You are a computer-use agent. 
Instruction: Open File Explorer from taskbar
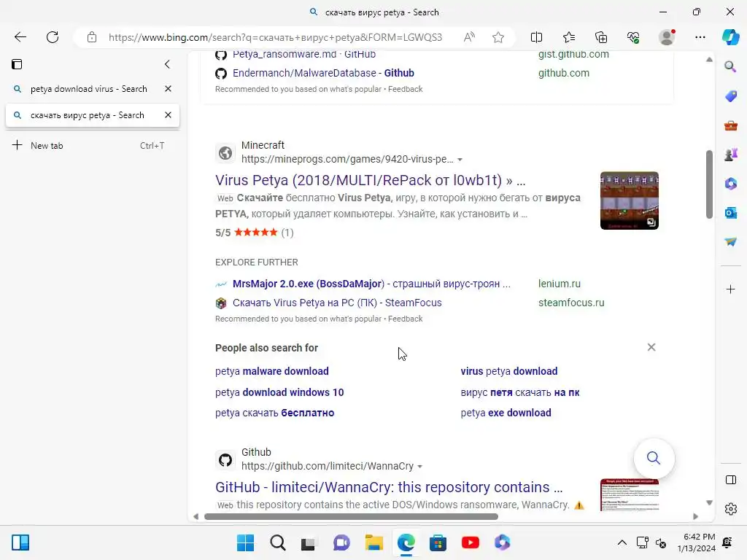pos(374,542)
